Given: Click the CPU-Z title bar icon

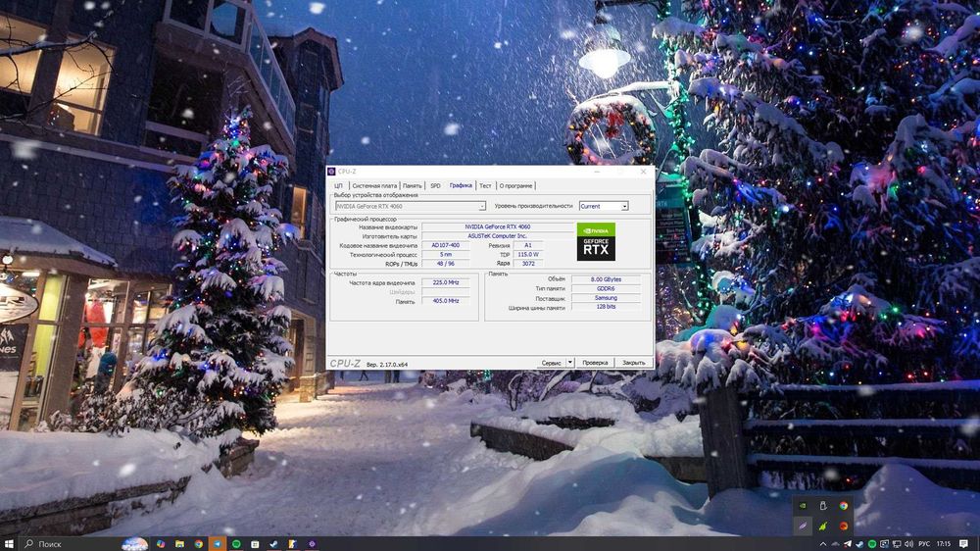Looking at the screenshot, I should [x=332, y=172].
